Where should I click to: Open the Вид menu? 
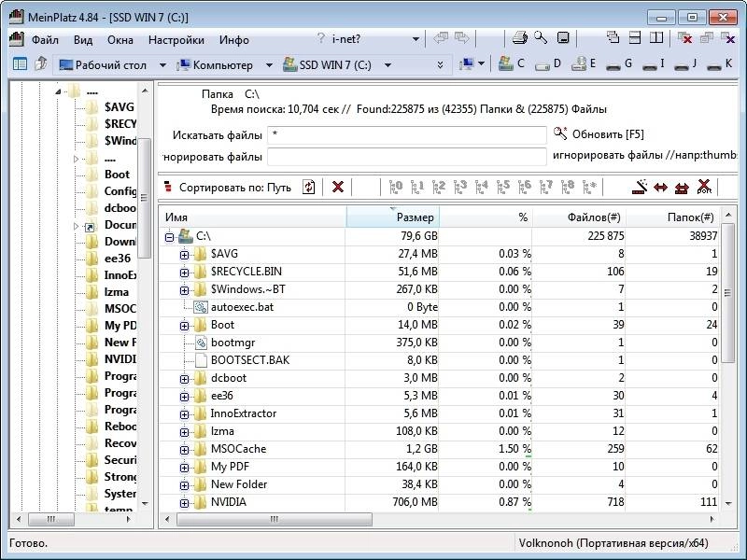(x=83, y=40)
